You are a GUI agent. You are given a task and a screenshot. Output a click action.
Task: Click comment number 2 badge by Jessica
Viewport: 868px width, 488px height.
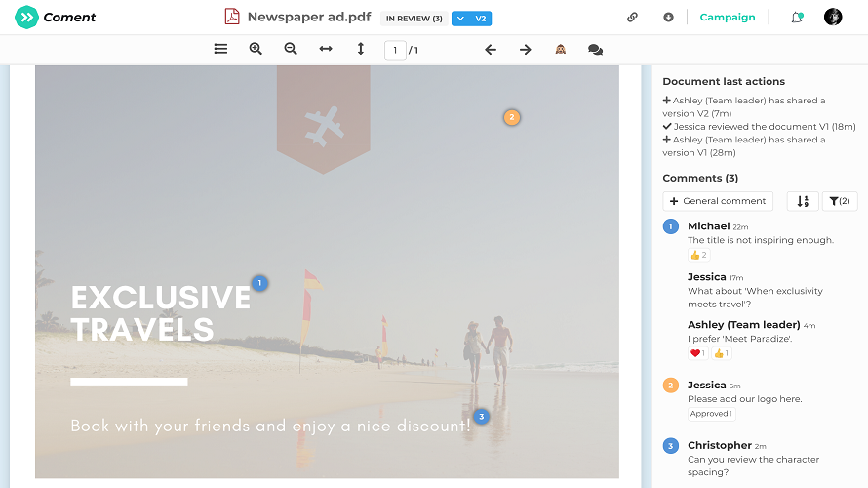[671, 385]
